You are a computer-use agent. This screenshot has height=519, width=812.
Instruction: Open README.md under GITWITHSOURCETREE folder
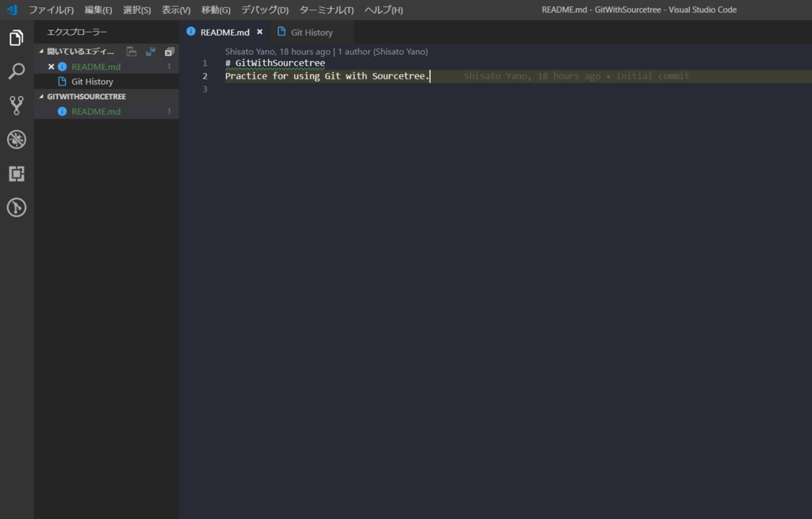pos(107,111)
